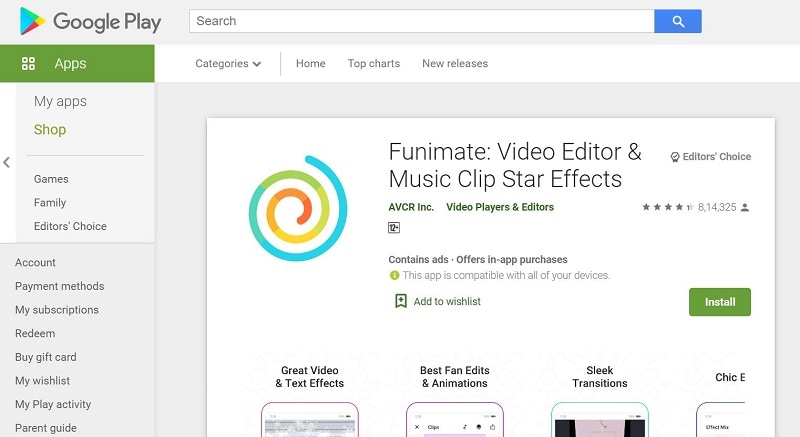This screenshot has width=800, height=437.
Task: Open Video Players & Editors category
Action: click(499, 207)
